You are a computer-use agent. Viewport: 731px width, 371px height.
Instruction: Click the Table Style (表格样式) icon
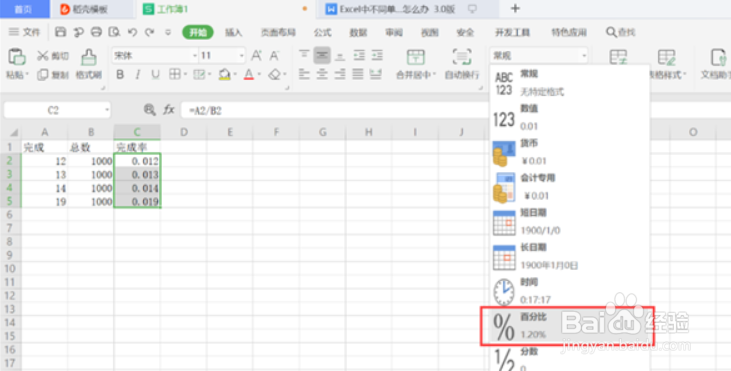(x=667, y=57)
